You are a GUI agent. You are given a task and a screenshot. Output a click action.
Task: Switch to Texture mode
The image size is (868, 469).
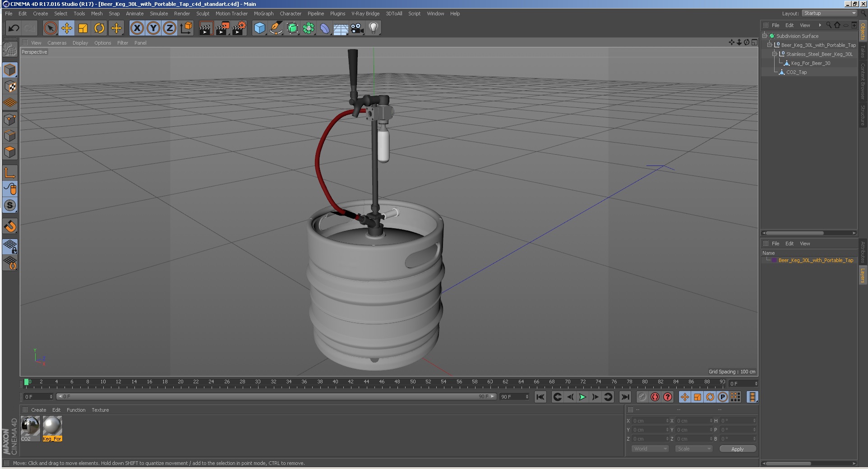click(10, 86)
